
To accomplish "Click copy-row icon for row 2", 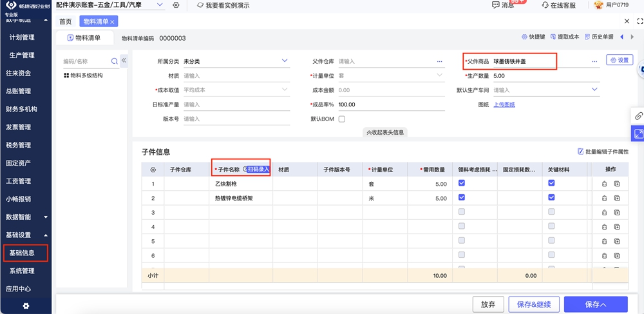I will click(617, 199).
